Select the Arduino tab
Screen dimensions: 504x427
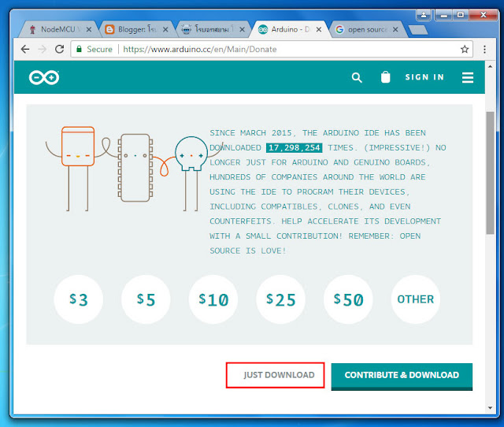(x=289, y=30)
